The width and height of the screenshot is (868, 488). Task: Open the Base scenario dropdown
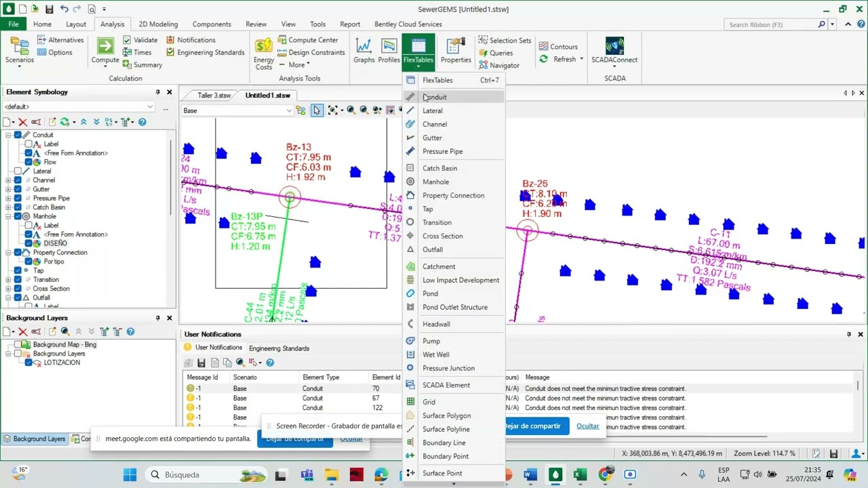[289, 110]
